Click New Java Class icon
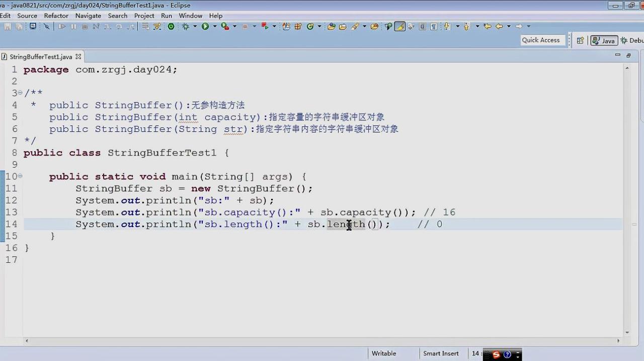Screen dimensions: 644x361 (310, 26)
